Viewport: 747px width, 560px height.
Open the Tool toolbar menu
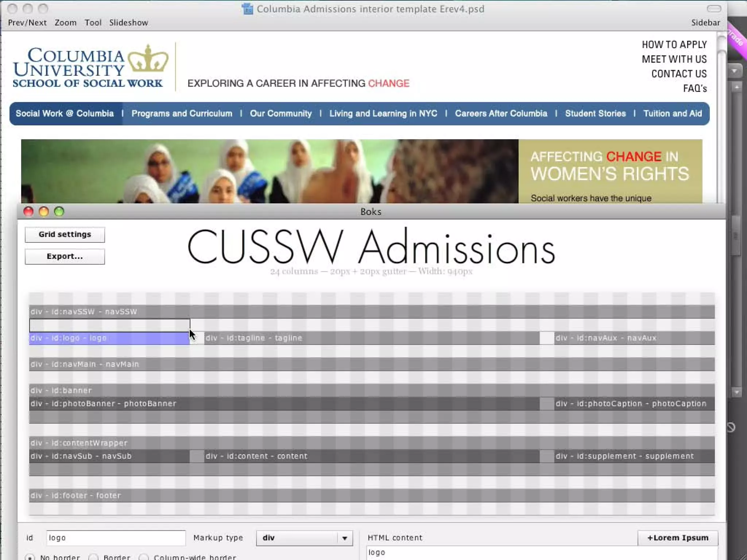point(93,23)
